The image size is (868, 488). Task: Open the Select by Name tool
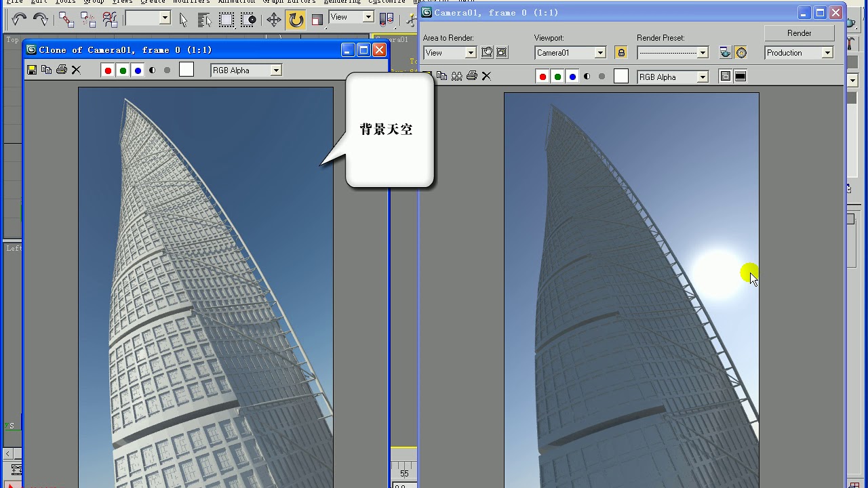pos(205,20)
